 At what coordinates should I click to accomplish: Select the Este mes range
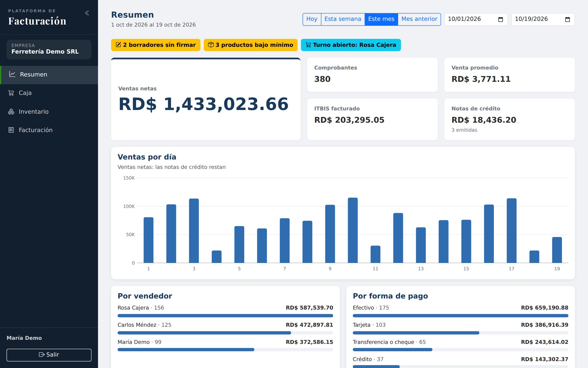[381, 19]
